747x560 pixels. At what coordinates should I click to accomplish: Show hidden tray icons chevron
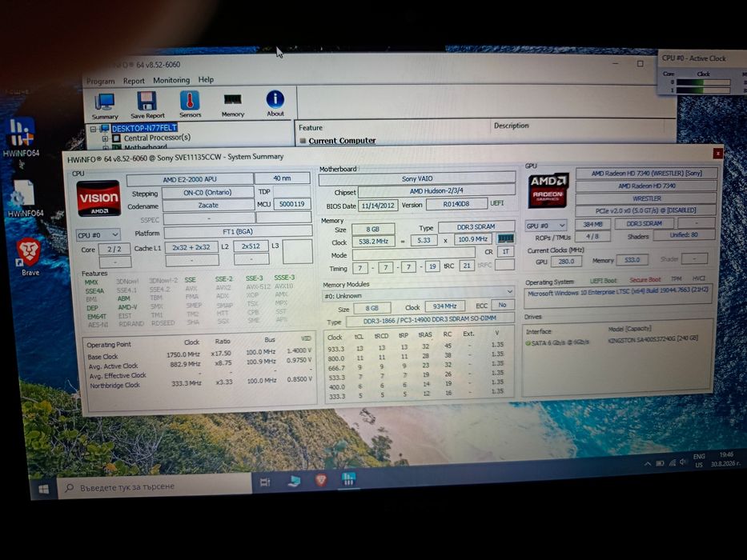[x=648, y=463]
